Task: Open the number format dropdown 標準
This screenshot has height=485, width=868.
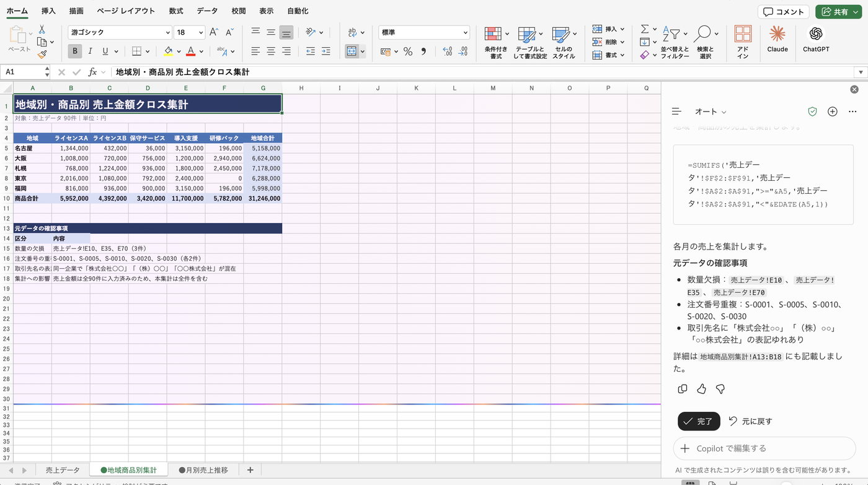Action: [465, 32]
